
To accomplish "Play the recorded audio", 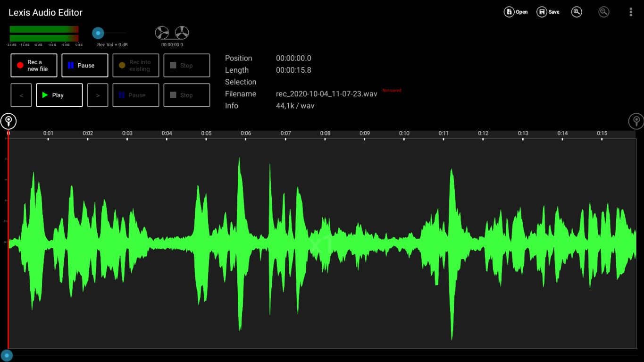I will pyautogui.click(x=59, y=95).
